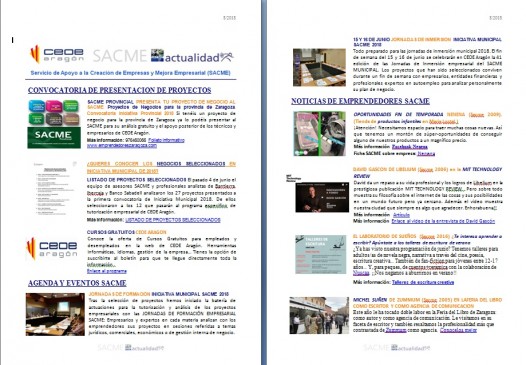Open the www.emprendedoreszaragoza.com link

tap(122, 146)
